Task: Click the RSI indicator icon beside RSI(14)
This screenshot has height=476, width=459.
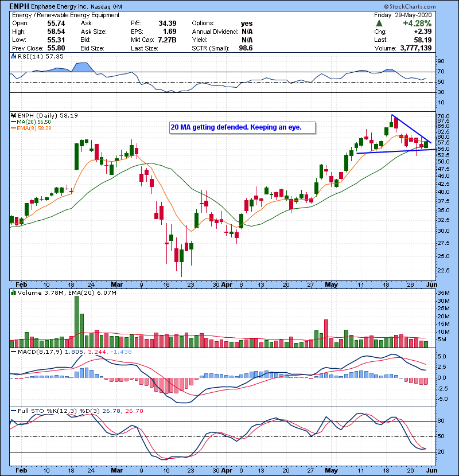Action: point(13,56)
